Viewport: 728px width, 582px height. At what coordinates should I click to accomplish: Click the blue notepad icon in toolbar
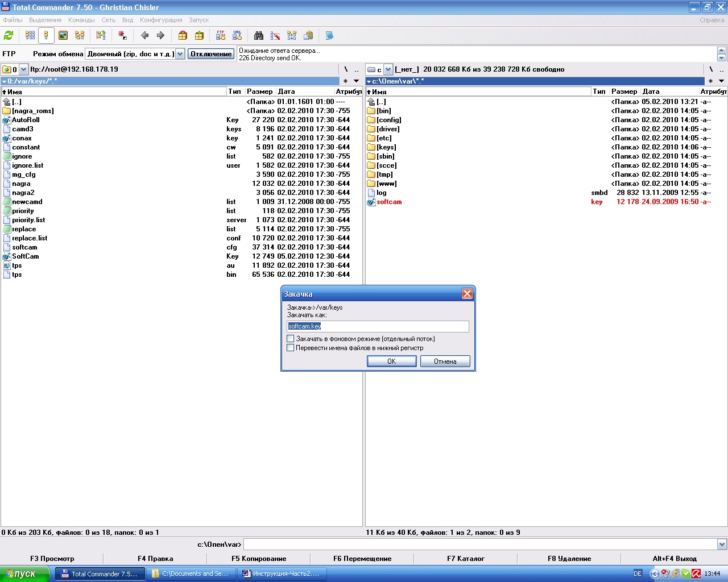point(329,35)
